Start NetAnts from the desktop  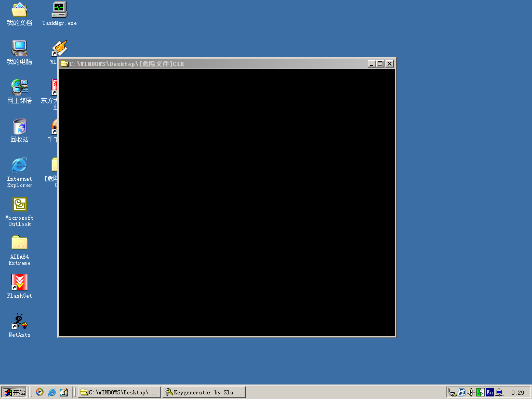coord(19,322)
